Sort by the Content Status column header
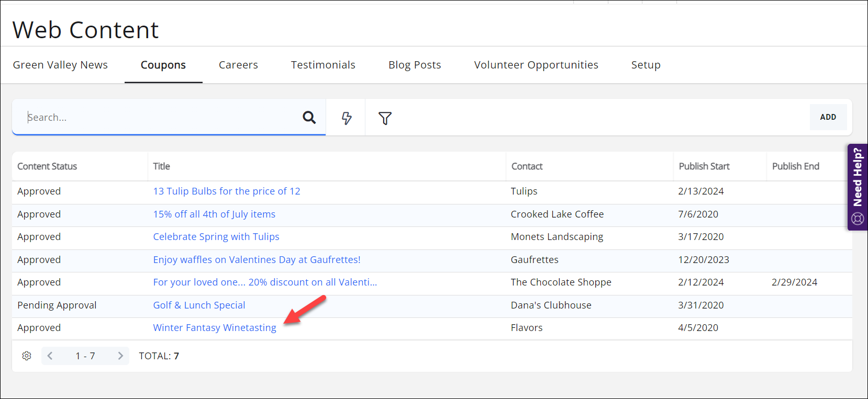The width and height of the screenshot is (868, 399). point(47,166)
